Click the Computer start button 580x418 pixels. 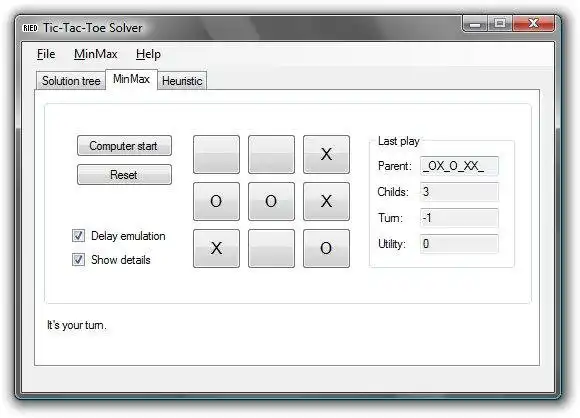pos(124,145)
